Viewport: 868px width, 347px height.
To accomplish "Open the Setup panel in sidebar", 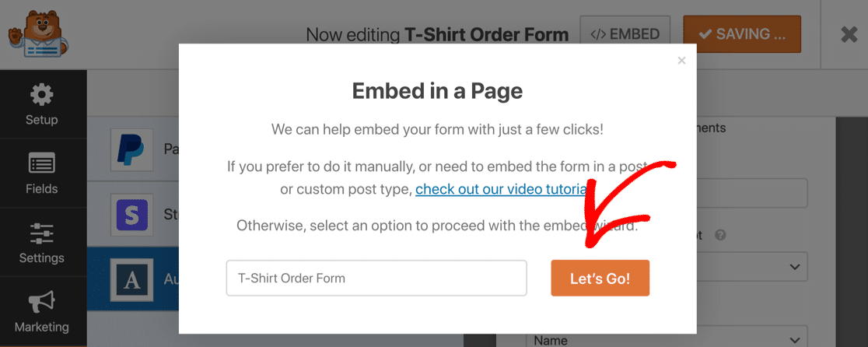I will [42, 105].
